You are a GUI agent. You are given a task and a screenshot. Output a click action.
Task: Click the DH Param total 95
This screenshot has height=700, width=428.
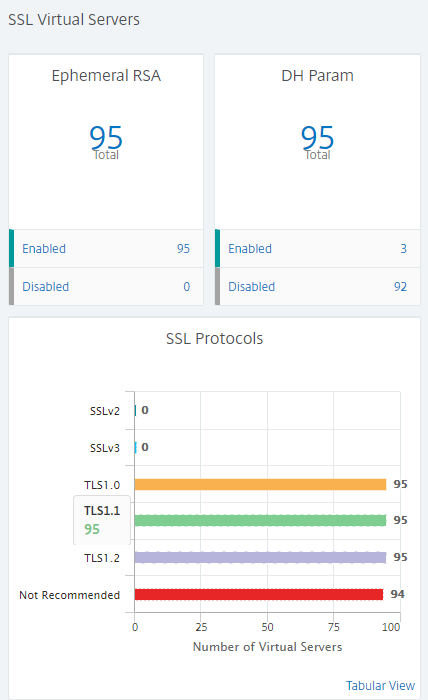pos(317,138)
